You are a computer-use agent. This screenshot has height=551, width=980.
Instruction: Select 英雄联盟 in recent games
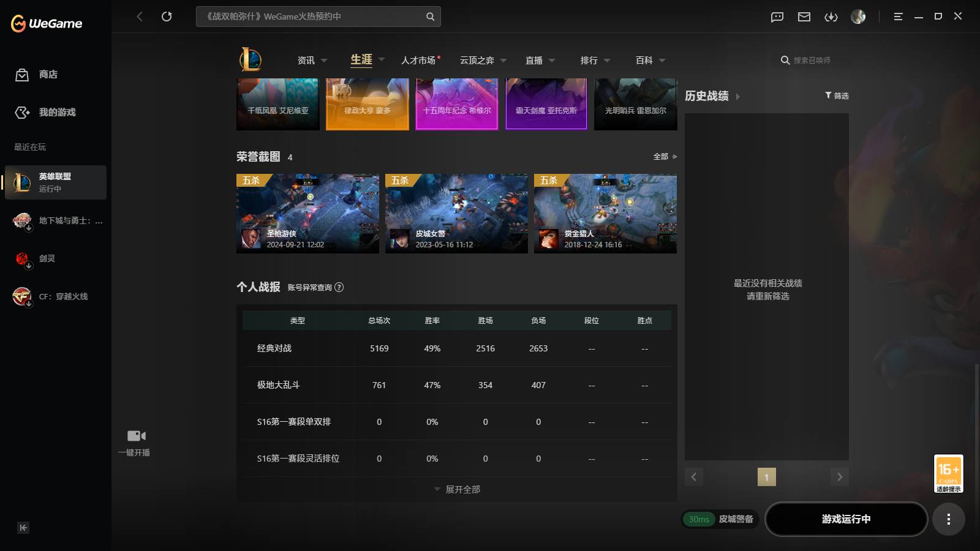[56, 182]
